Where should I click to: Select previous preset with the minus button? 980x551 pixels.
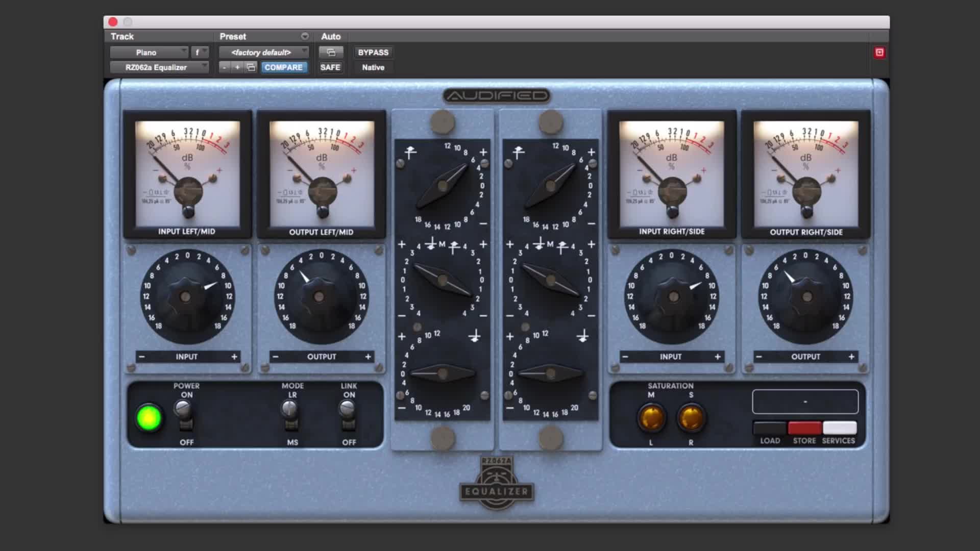(x=225, y=67)
